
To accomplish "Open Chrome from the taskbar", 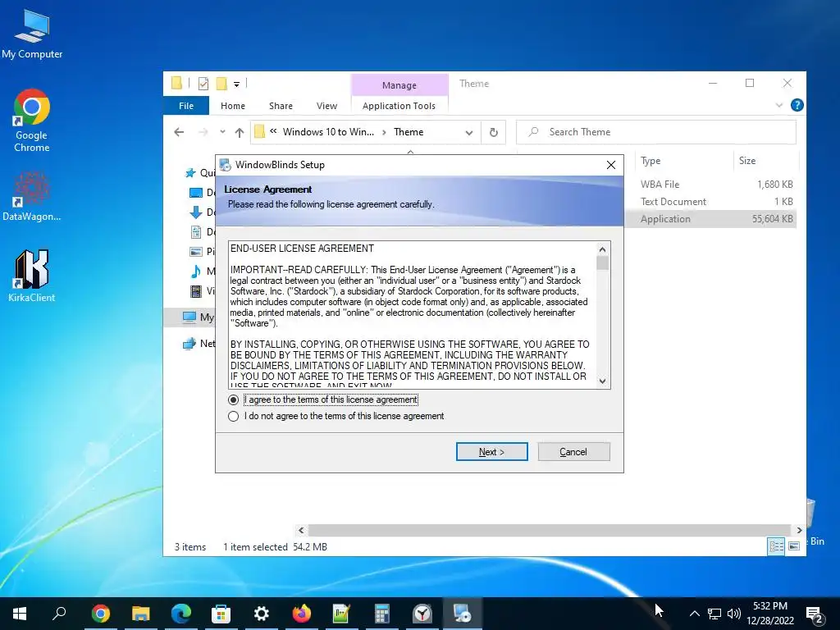I will point(100,614).
